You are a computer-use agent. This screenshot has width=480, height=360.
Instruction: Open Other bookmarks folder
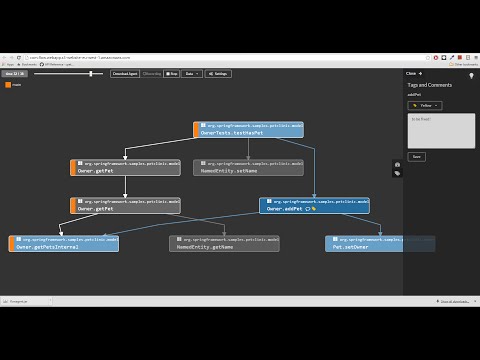[x=464, y=64]
